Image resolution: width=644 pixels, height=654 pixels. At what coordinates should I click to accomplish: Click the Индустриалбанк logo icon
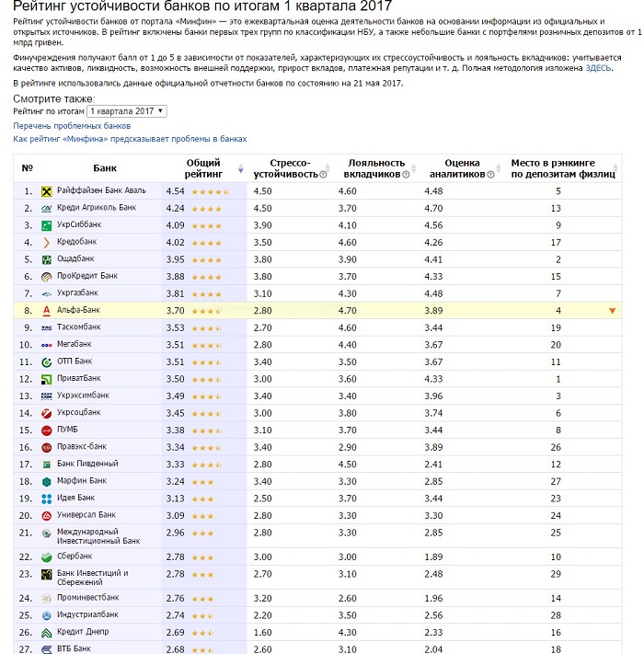click(x=46, y=615)
